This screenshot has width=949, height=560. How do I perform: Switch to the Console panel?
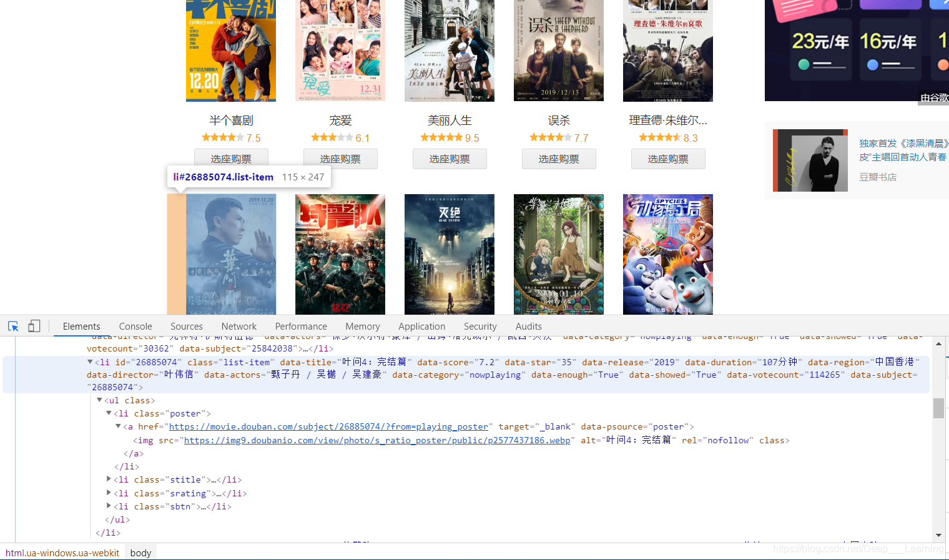pyautogui.click(x=135, y=325)
